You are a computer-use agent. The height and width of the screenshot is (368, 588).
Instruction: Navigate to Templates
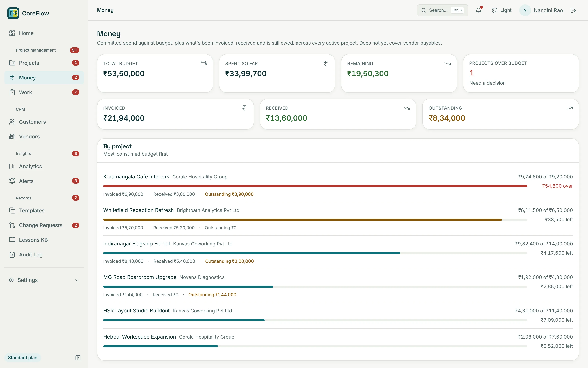(44, 210)
